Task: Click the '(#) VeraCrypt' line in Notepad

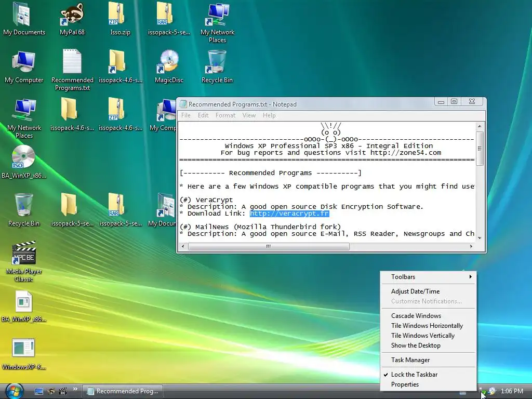Action: pos(206,200)
